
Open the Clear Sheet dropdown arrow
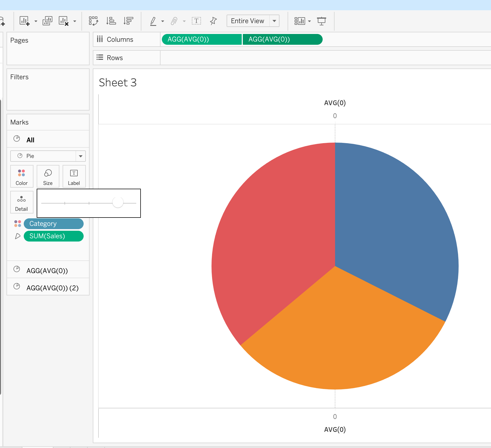75,21
